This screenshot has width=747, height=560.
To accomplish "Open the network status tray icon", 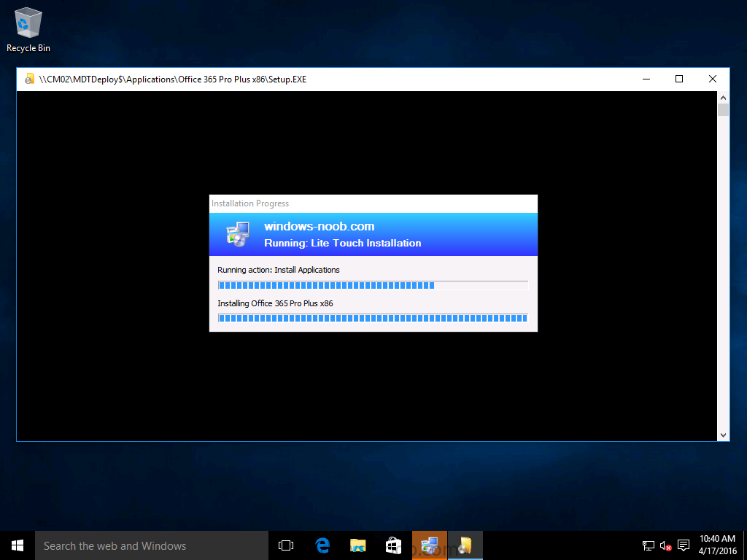I will coord(648,545).
